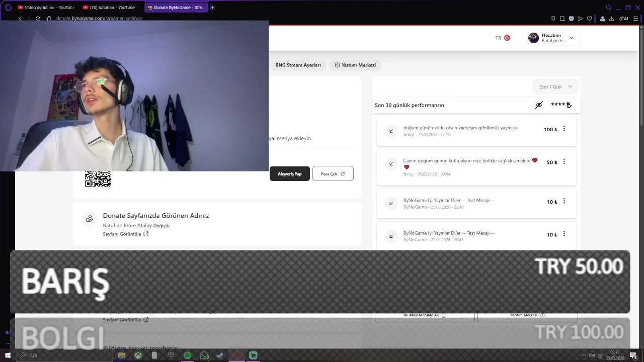This screenshot has height=362, width=644.
Task: Click incoming arrow icon on bolgi donation
Action: [391, 131]
